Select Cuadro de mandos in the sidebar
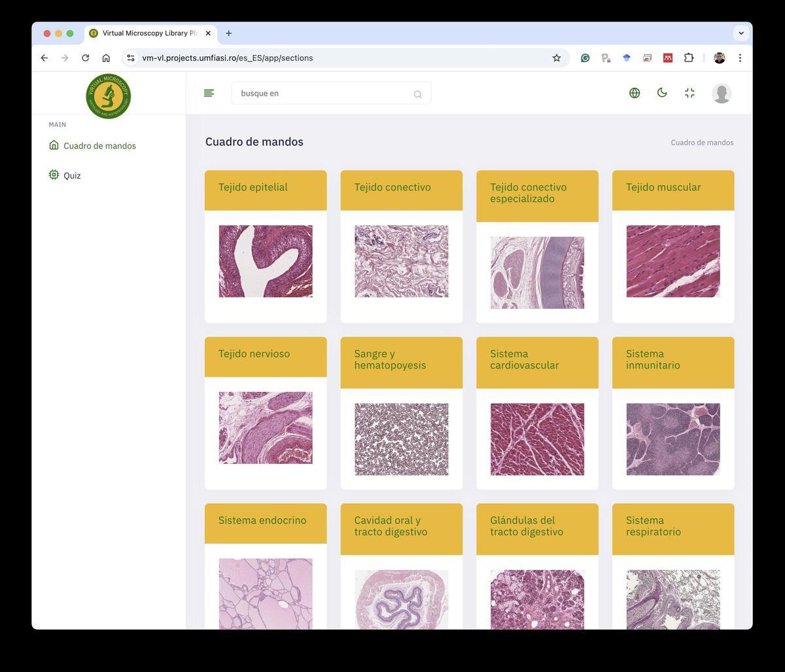Image resolution: width=785 pixels, height=672 pixels. click(x=99, y=145)
